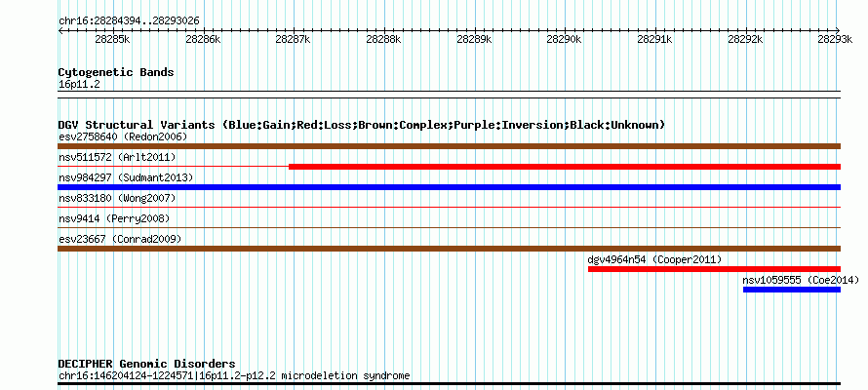The image size is (868, 390).
Task: Click the nsv9414 (Perry2008) thin brown line
Action: click(449, 228)
